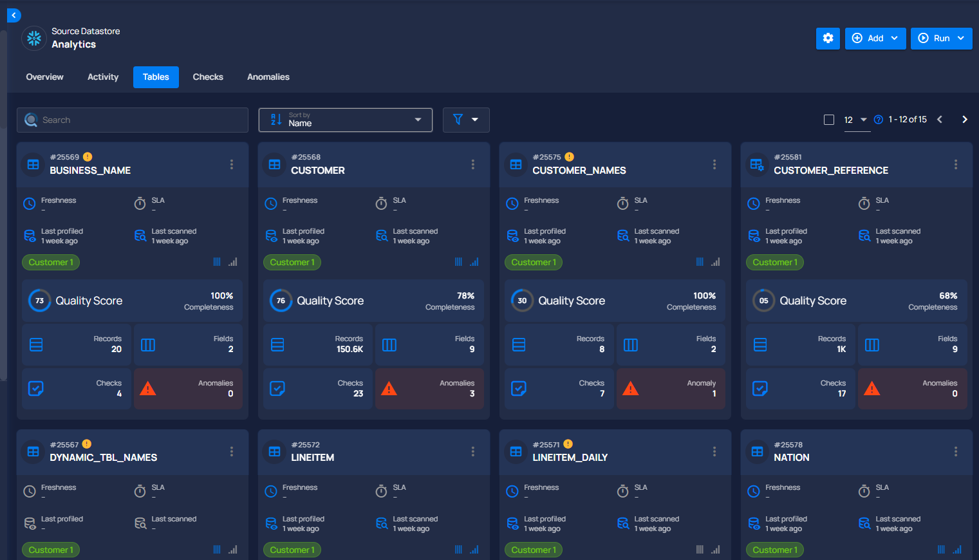
Task: Click the warning badge next to #25569
Action: pos(88,156)
